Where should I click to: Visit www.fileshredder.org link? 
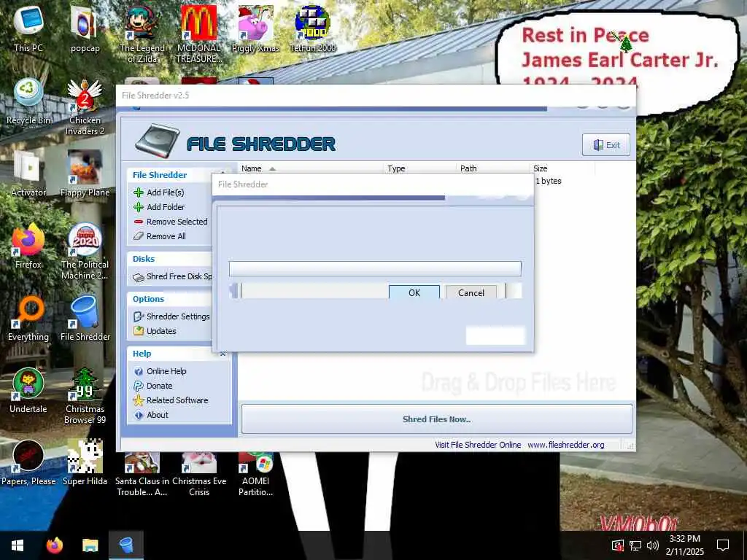(x=565, y=445)
